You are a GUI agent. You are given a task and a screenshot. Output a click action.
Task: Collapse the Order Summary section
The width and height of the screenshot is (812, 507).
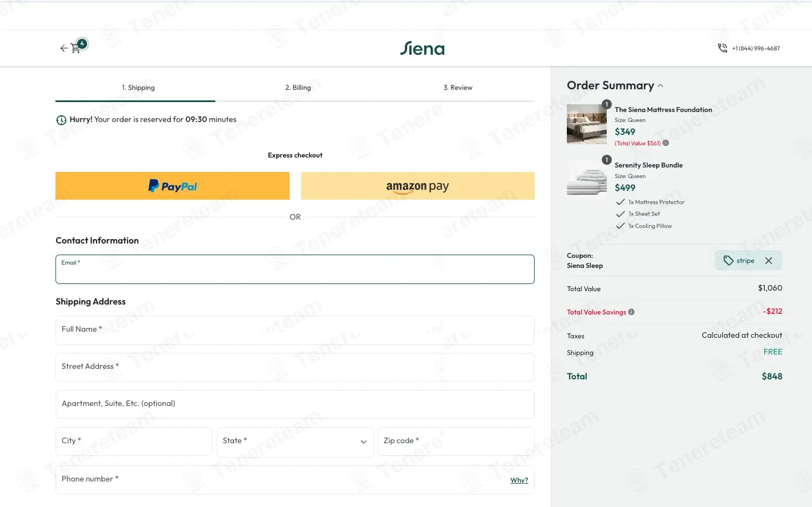coord(660,85)
